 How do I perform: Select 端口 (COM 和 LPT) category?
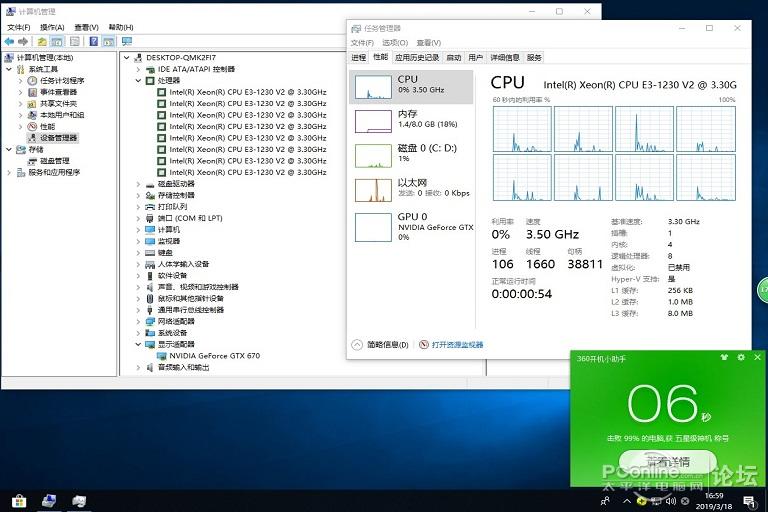190,218
